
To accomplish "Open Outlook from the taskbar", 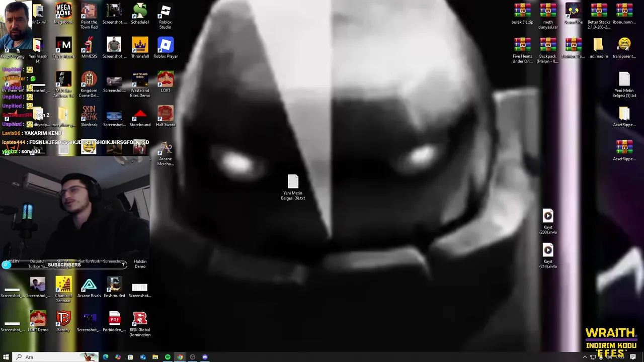I will [143, 357].
